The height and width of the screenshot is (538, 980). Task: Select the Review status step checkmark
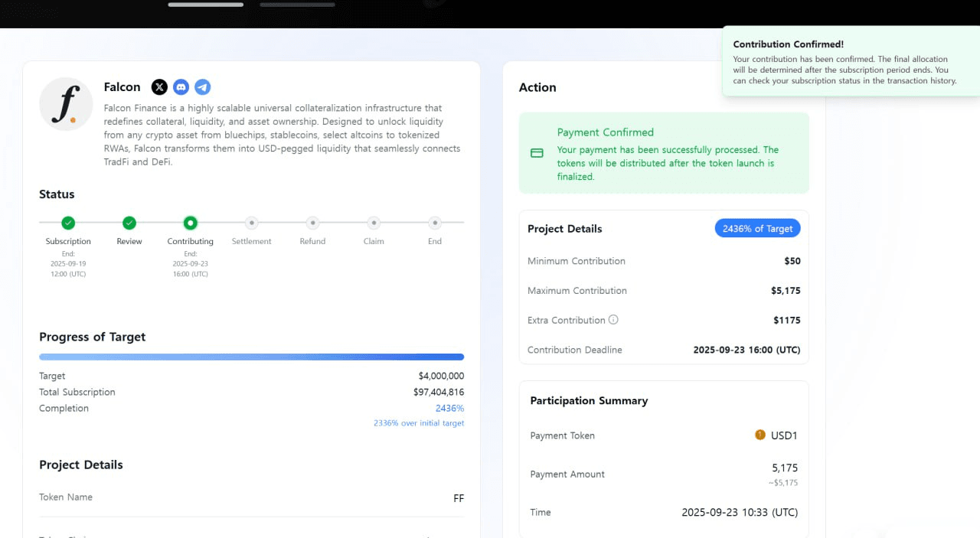coord(129,223)
